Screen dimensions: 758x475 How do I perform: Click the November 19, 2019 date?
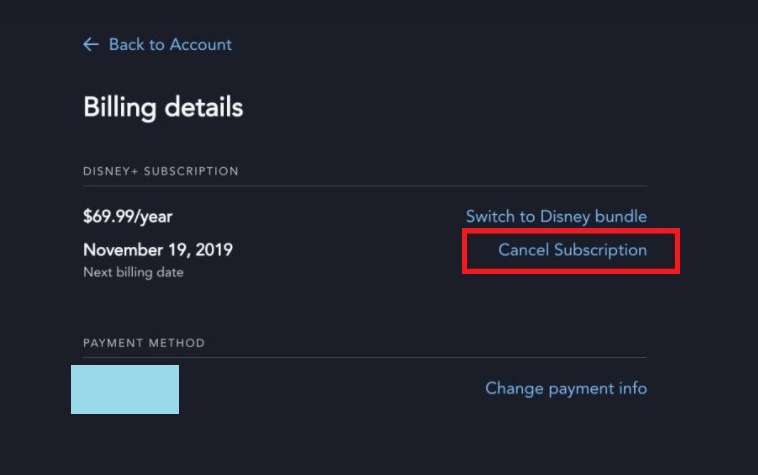(158, 250)
